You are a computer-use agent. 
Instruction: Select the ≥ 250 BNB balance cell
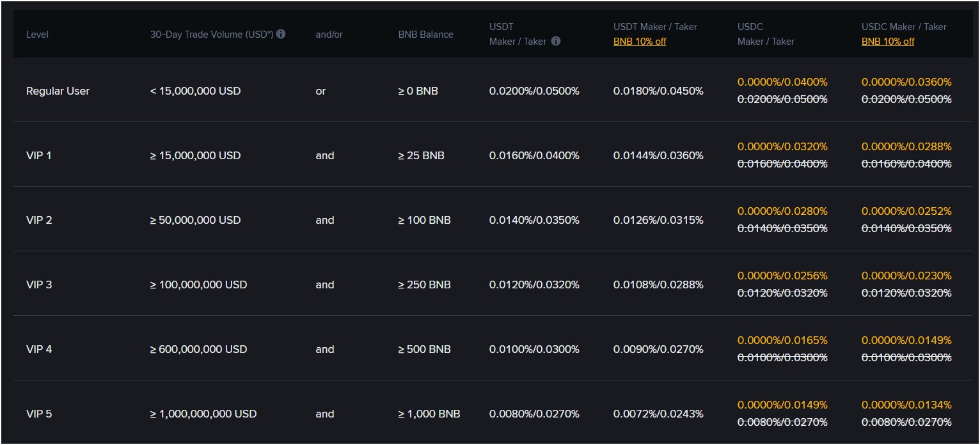424,285
